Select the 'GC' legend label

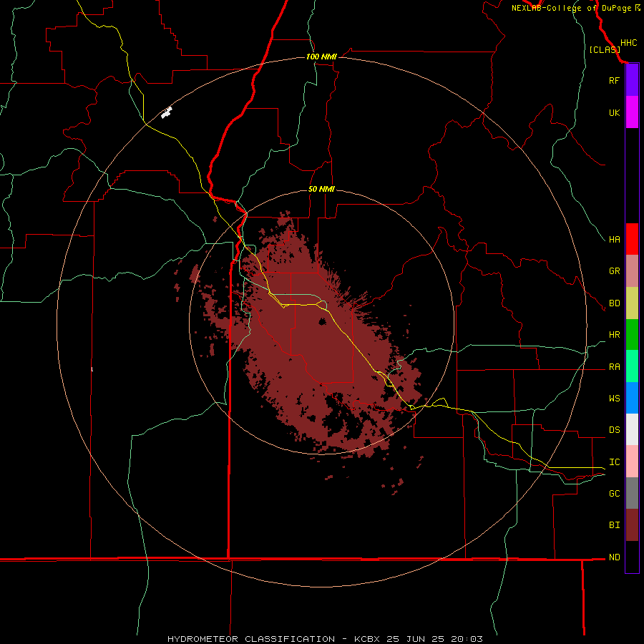[614, 494]
